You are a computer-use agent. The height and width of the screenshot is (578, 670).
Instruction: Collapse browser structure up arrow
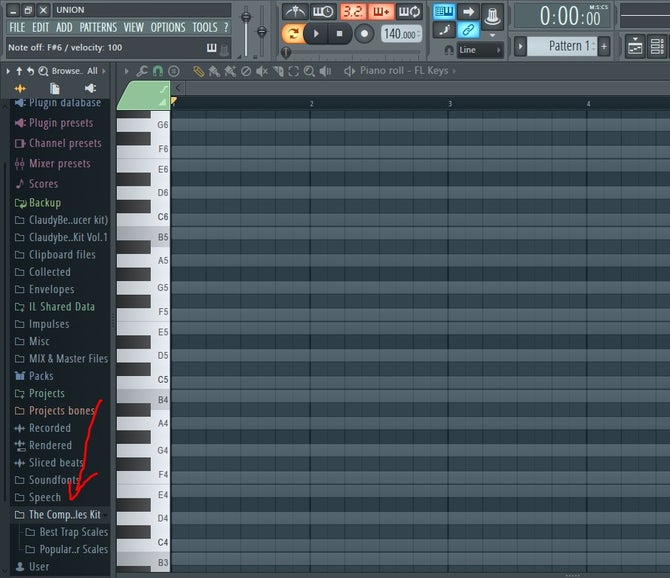19,71
